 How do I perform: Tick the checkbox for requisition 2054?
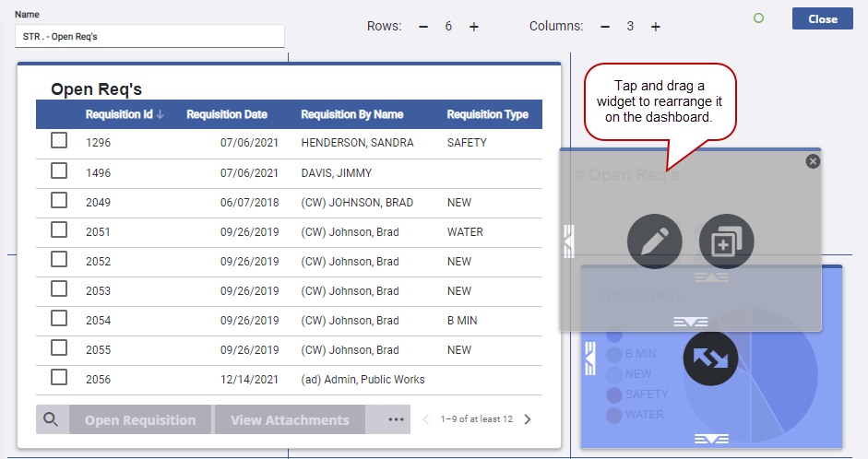click(59, 318)
